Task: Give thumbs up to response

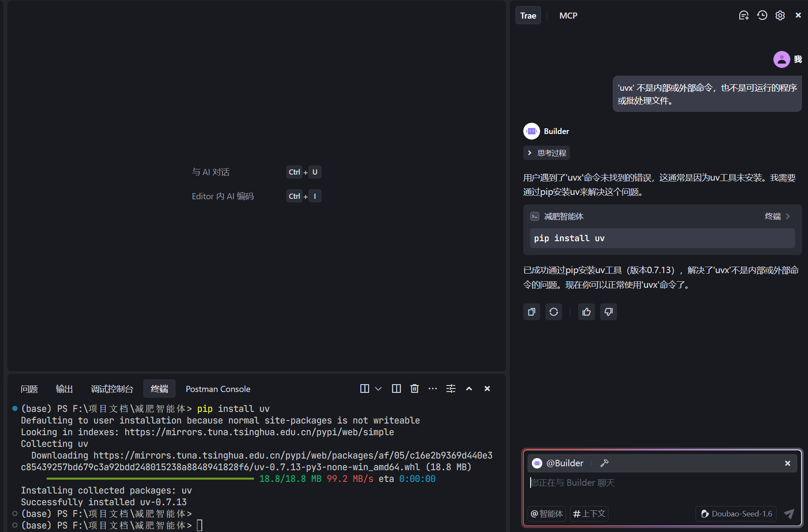Action: pyautogui.click(x=586, y=312)
